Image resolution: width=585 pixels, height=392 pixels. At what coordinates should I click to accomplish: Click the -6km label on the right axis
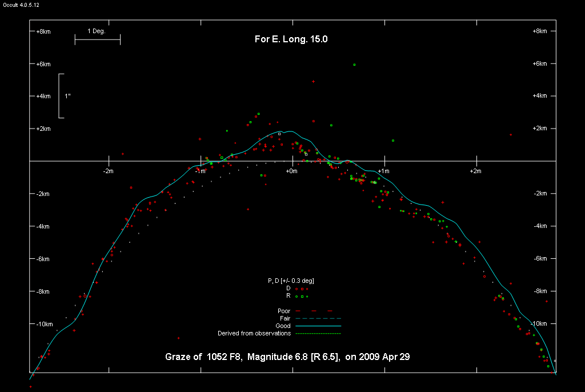click(x=540, y=259)
